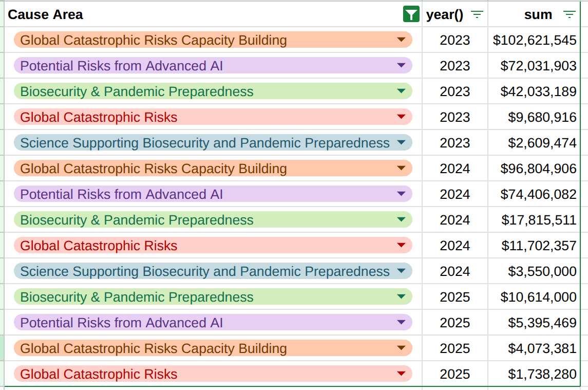This screenshot has width=588, height=390.
Task: Click dropdown arrow on the $9,680,916 row chip
Action: [x=402, y=117]
